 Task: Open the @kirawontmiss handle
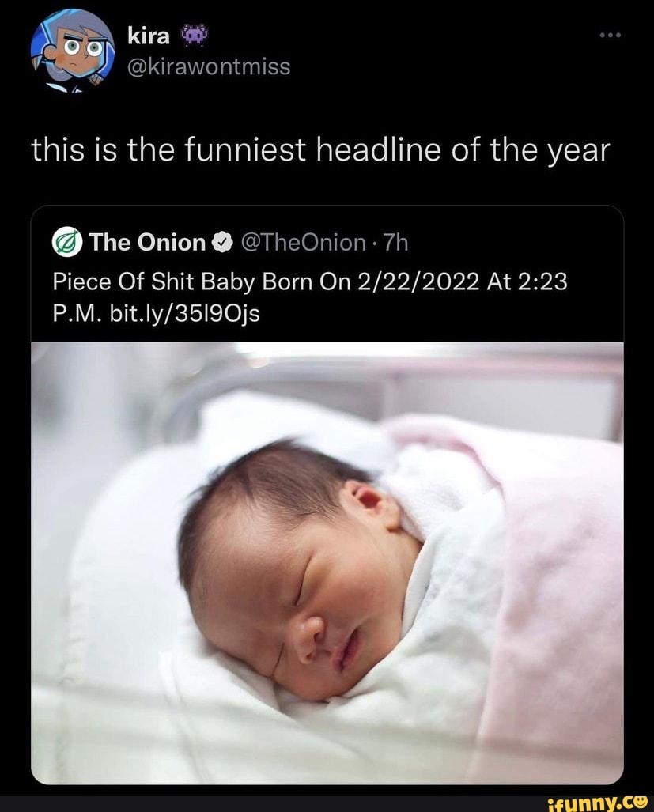pyautogui.click(x=209, y=66)
